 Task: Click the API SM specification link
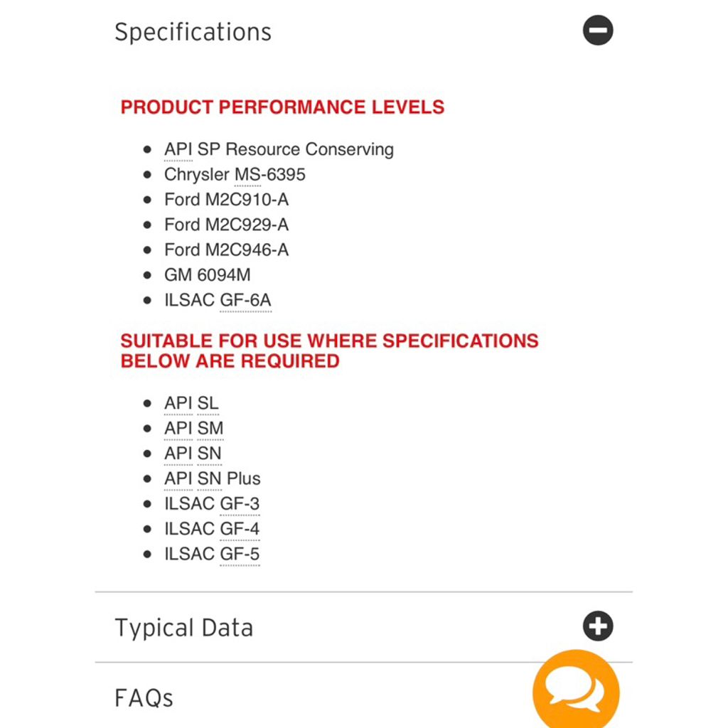tap(193, 428)
